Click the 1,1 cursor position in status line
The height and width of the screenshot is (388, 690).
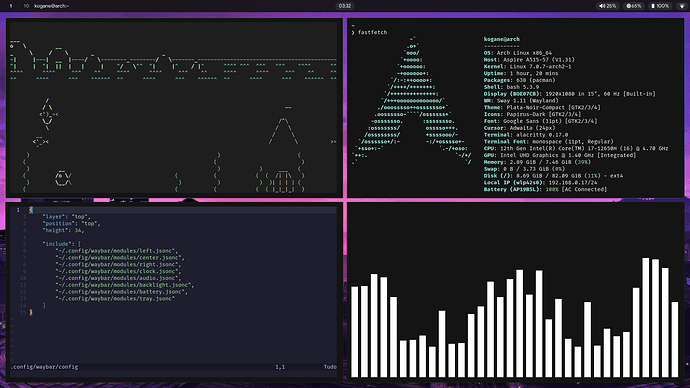pos(280,366)
